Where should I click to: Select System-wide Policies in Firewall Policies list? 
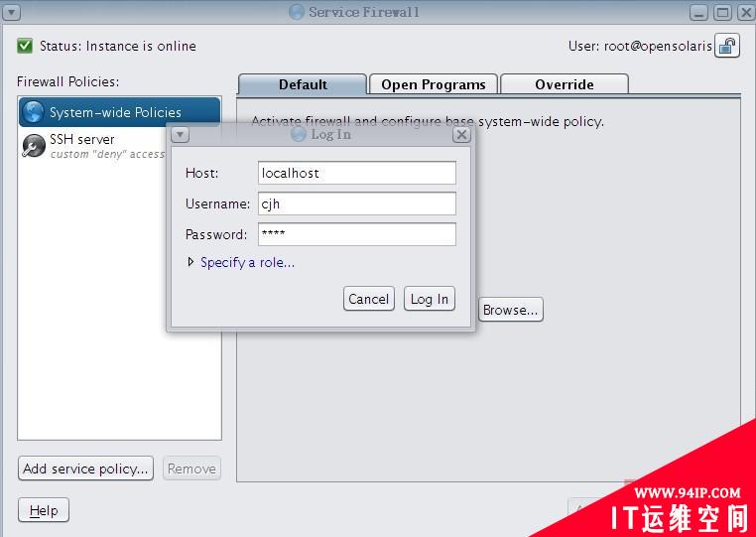click(x=120, y=112)
